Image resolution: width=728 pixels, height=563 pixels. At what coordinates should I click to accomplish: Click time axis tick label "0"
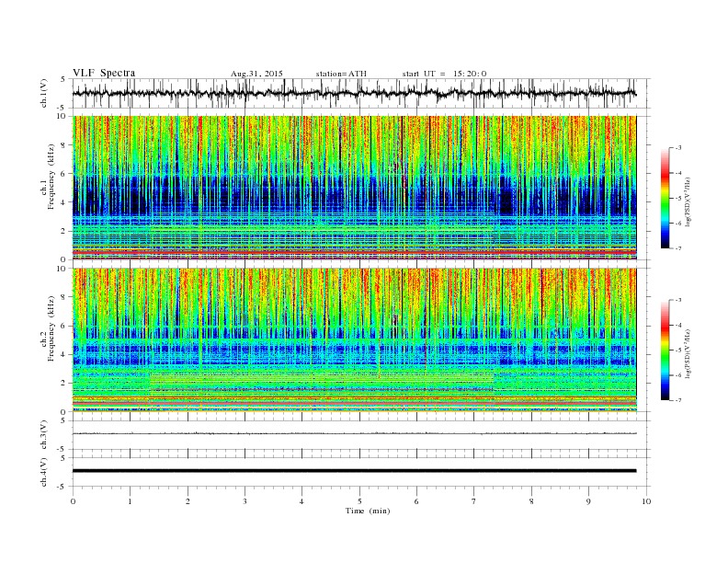(73, 501)
